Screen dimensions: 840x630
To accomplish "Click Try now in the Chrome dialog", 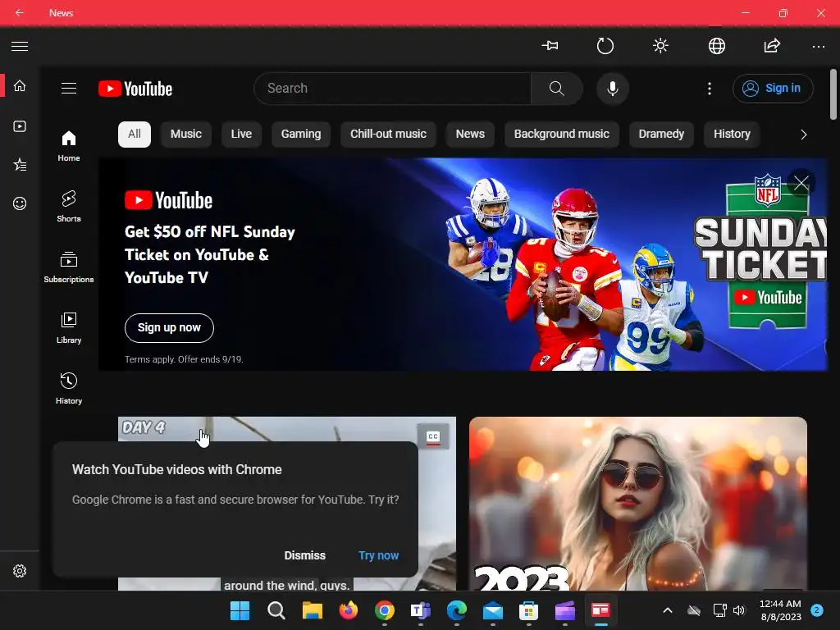I will pos(379,555).
